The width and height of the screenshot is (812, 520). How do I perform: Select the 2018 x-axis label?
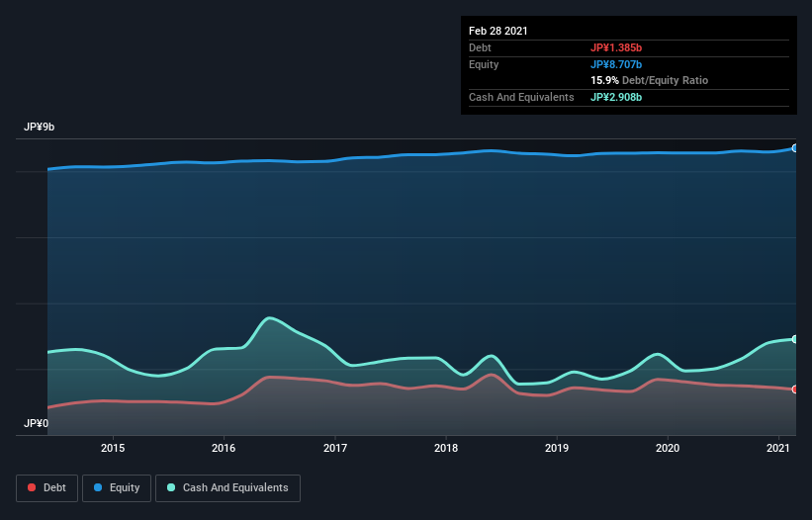pos(446,448)
